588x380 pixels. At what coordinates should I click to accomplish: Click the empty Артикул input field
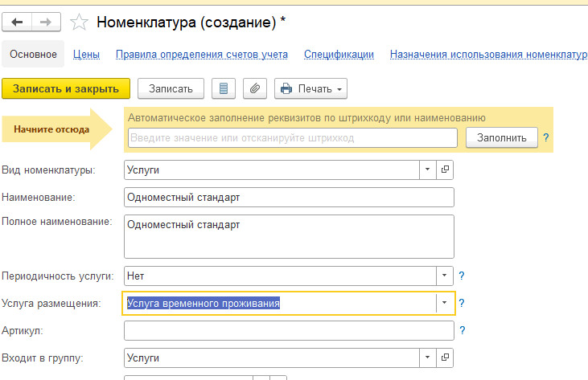click(289, 330)
